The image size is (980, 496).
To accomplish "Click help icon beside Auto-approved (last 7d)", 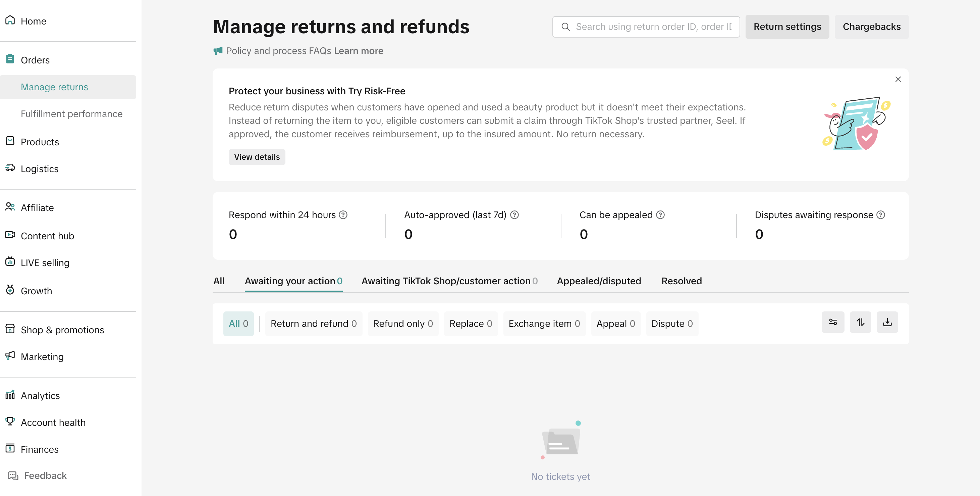I will click(x=514, y=215).
